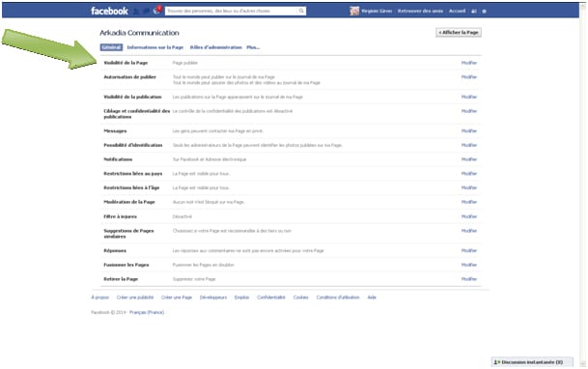The image size is (588, 369).
Task: Open Rôles d'administration tab
Action: point(216,47)
